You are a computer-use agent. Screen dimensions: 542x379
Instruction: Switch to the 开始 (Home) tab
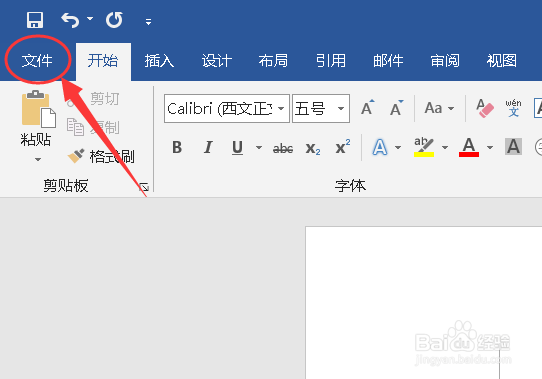pos(103,61)
